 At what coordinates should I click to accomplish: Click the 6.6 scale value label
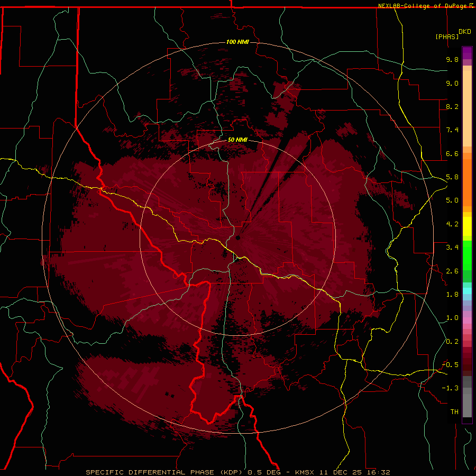coord(452,153)
